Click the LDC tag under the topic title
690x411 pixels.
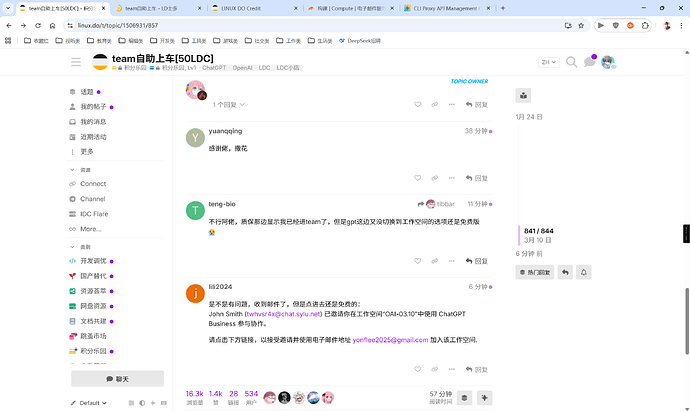(x=264, y=68)
